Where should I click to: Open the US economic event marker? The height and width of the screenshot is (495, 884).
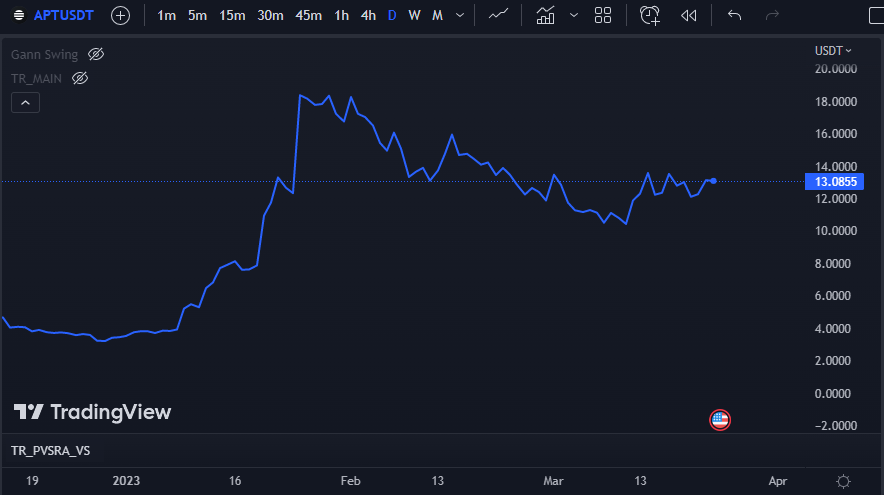coord(720,420)
